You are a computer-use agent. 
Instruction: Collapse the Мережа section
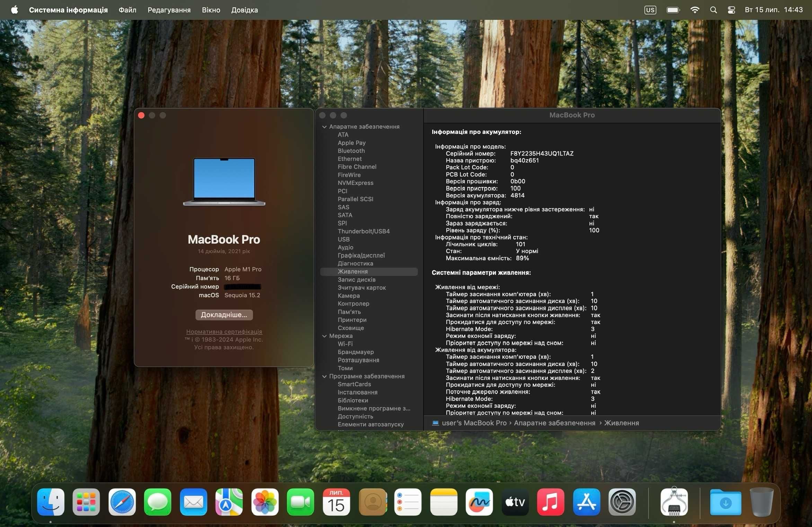324,336
